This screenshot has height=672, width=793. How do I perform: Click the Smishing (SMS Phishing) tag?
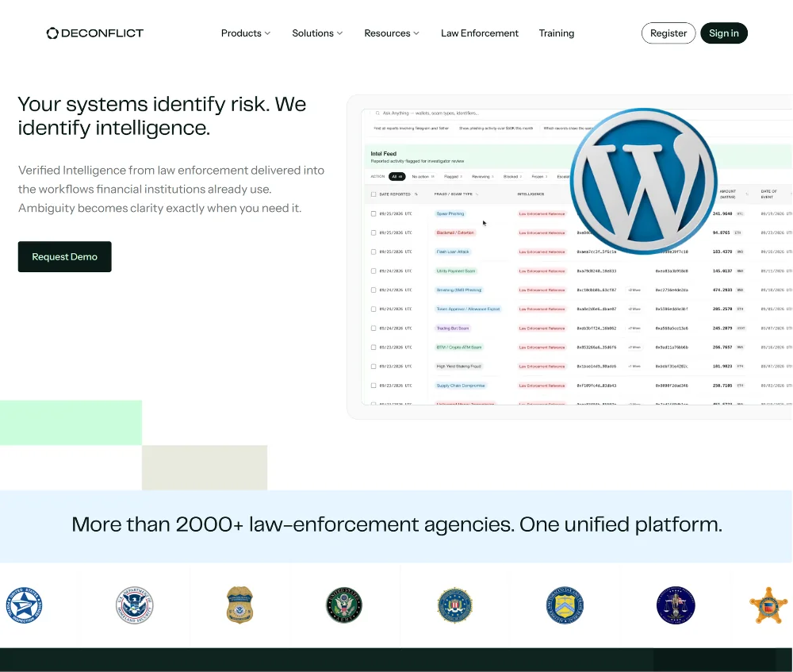(458, 290)
